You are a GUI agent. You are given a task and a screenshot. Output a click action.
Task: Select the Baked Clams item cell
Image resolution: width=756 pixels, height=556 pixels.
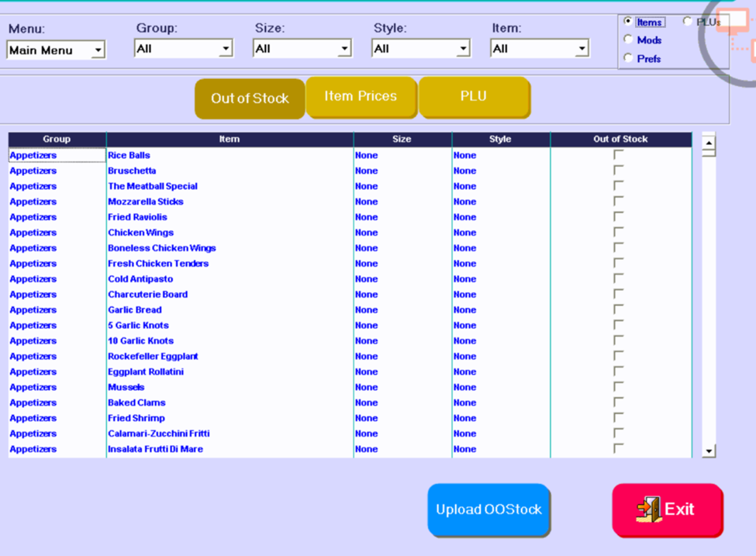(230, 402)
